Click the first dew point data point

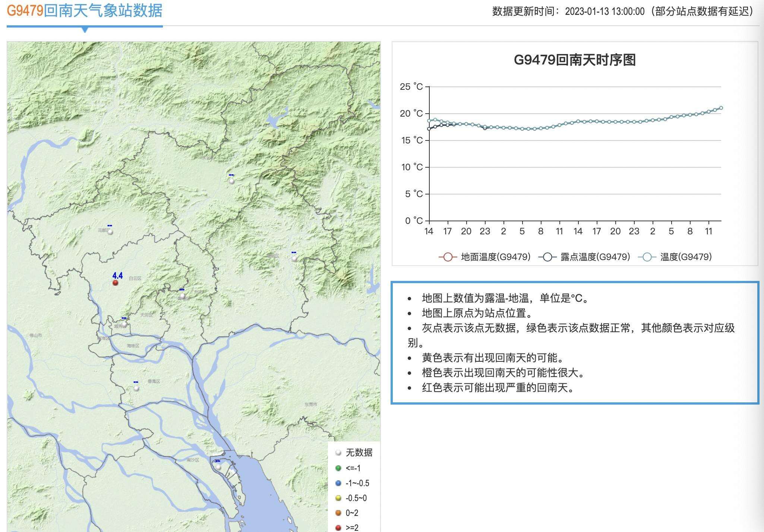tap(429, 129)
